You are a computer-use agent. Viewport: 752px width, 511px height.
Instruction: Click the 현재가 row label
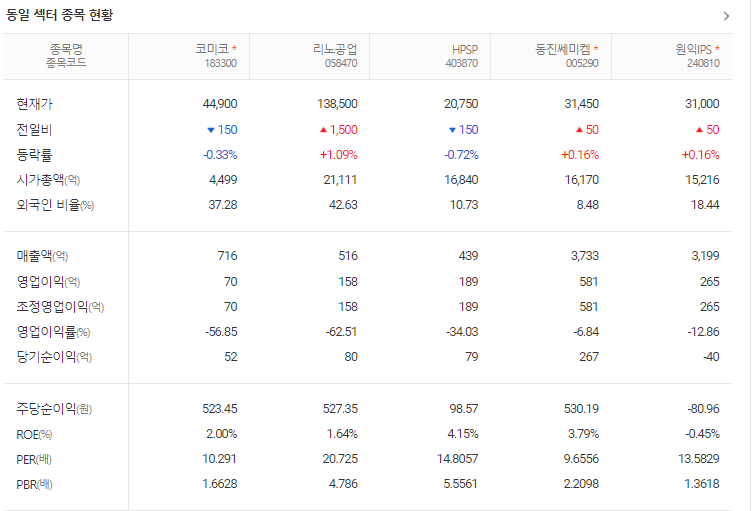point(35,104)
